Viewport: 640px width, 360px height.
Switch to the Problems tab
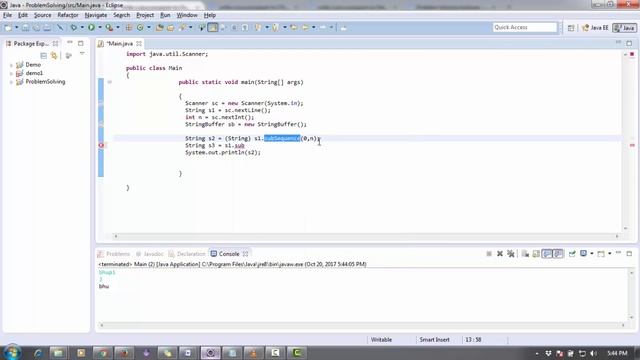coord(114,254)
